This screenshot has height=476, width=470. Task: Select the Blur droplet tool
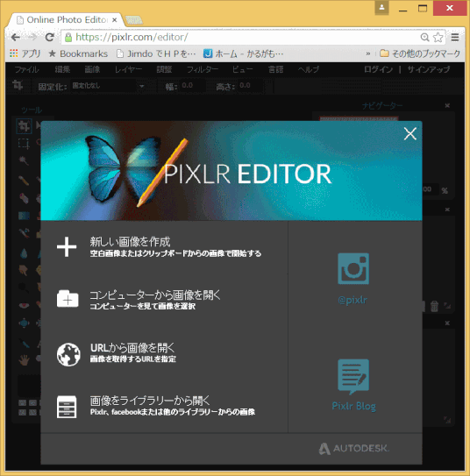[24, 252]
